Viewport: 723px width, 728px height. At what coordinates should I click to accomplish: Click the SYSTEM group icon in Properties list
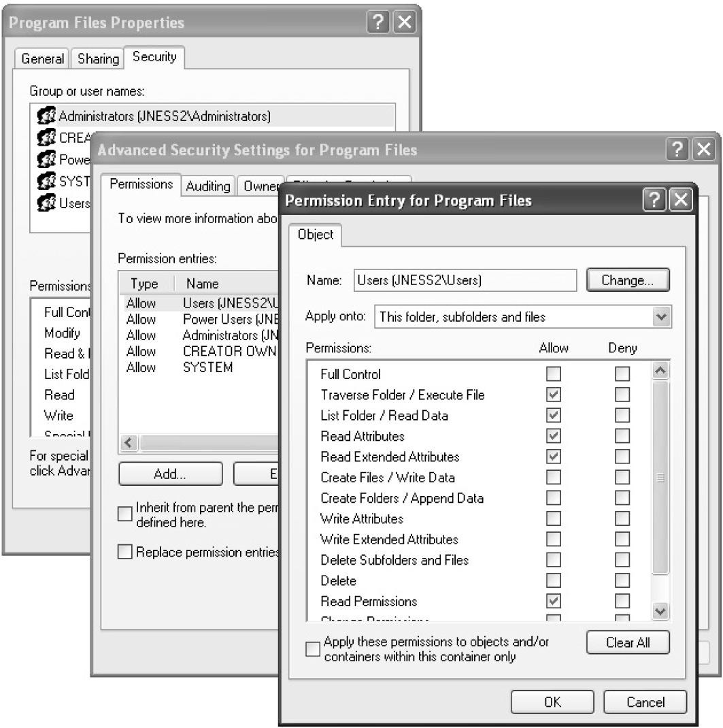coord(46,181)
